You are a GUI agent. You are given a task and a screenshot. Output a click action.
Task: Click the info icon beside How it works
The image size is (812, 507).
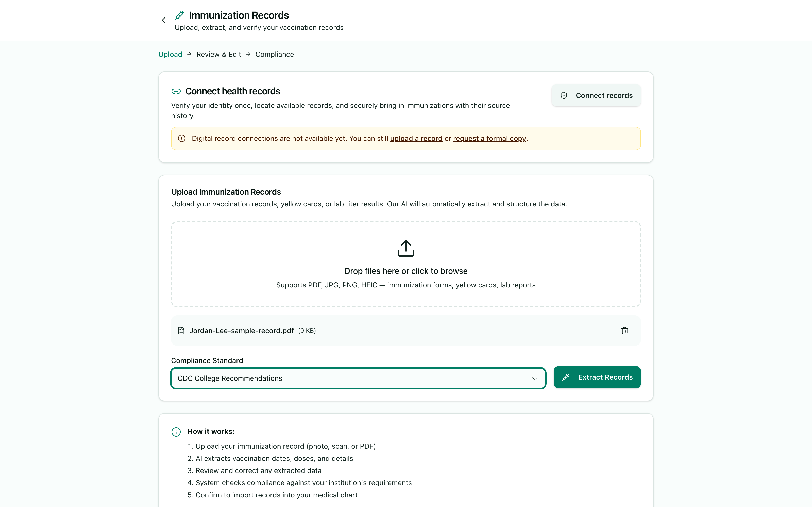pyautogui.click(x=176, y=432)
